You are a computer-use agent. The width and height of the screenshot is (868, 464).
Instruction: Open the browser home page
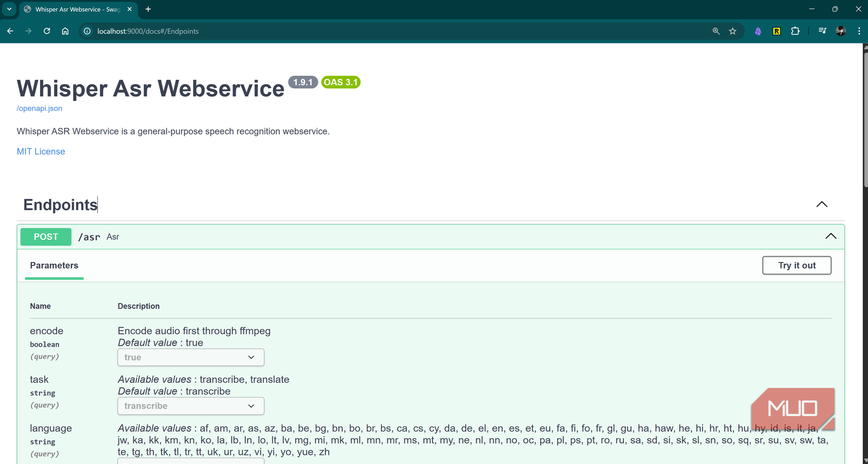pos(65,31)
